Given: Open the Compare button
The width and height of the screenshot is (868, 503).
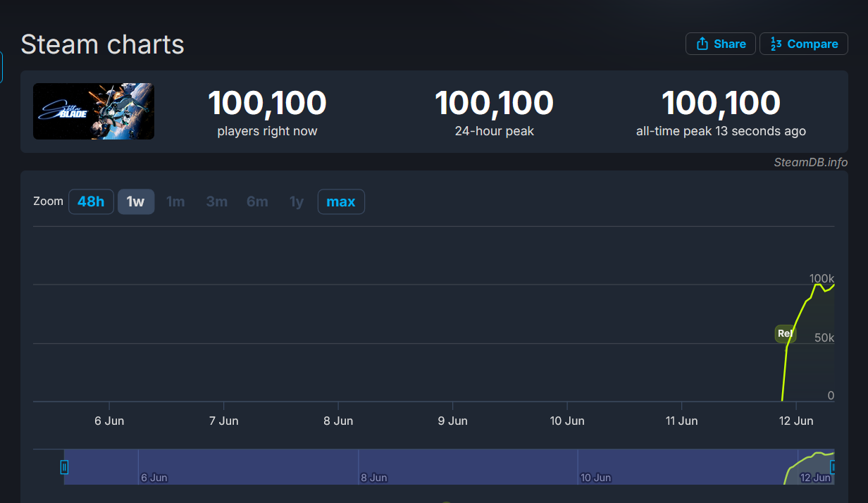Looking at the screenshot, I should [x=803, y=44].
